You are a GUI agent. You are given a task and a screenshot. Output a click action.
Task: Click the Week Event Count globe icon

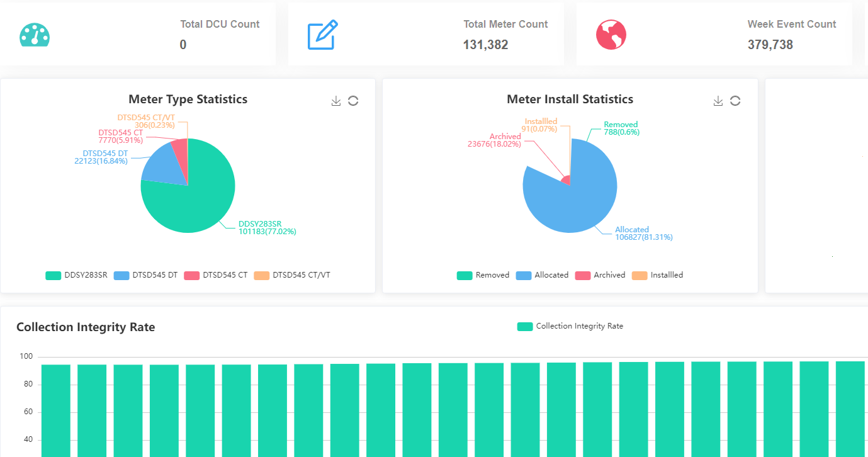coord(611,35)
